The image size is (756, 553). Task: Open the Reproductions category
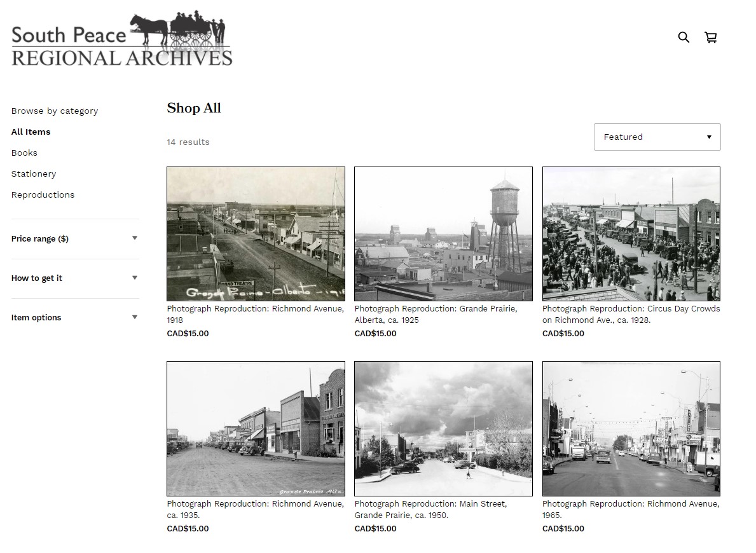pos(43,195)
